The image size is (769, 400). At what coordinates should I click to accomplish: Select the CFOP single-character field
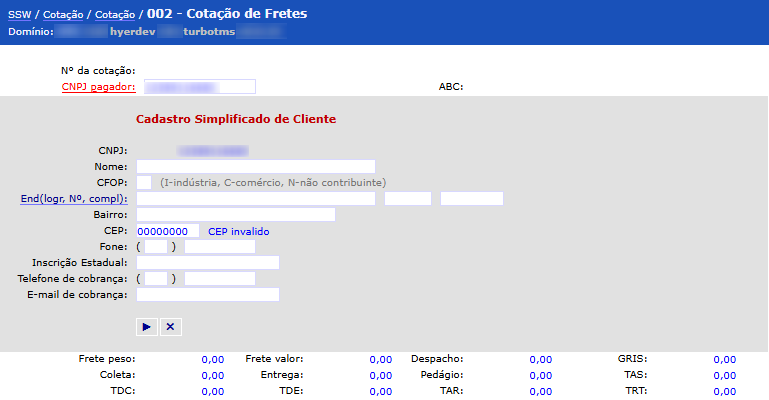point(144,182)
